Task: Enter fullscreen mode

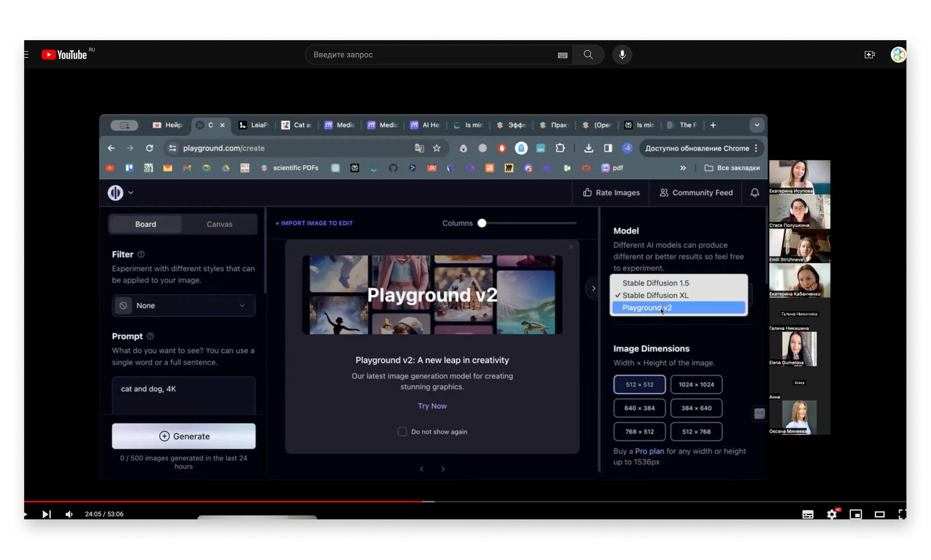Action: pyautogui.click(x=902, y=514)
